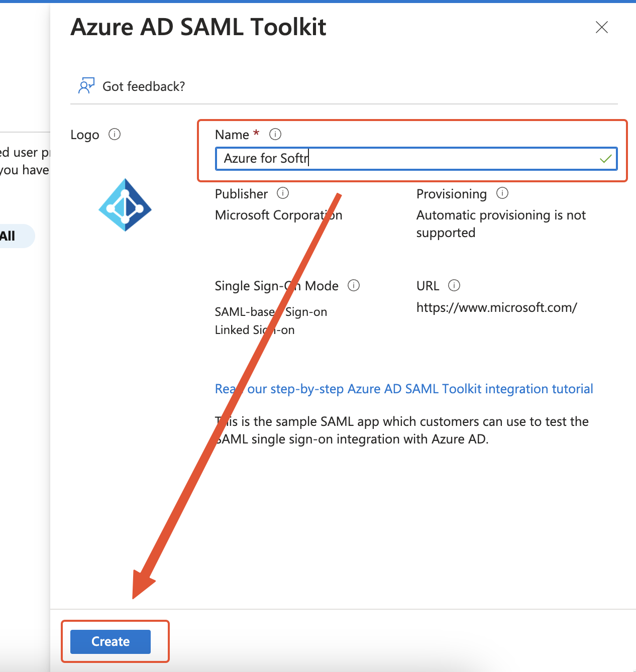
Task: Click the Create button
Action: pyautogui.click(x=111, y=641)
